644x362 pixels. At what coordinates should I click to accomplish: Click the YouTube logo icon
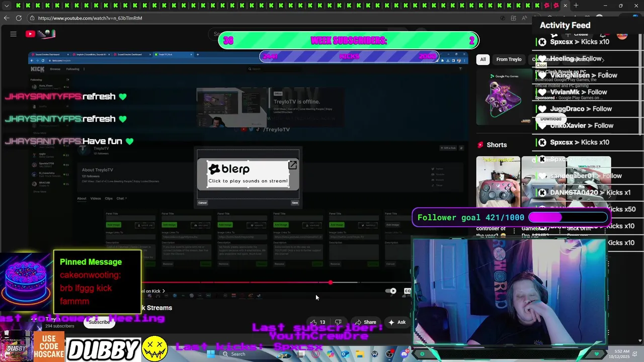pyautogui.click(x=30, y=34)
